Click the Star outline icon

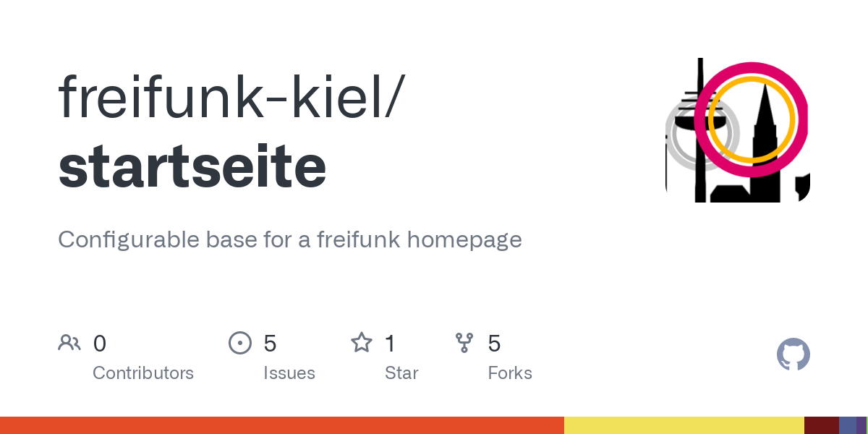[362, 343]
